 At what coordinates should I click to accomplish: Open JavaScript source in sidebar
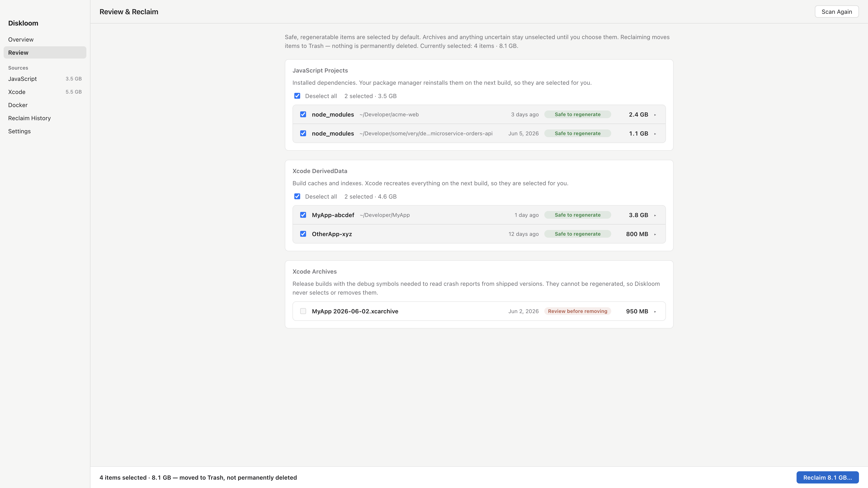[45, 79]
